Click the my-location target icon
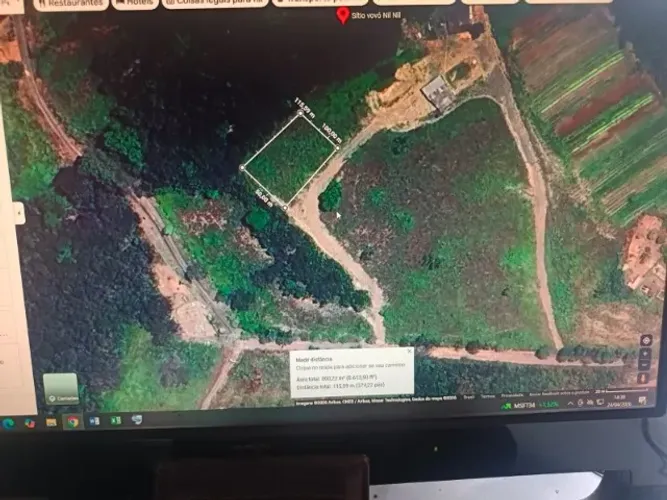Viewport: 667px width, 500px height. click(x=646, y=340)
